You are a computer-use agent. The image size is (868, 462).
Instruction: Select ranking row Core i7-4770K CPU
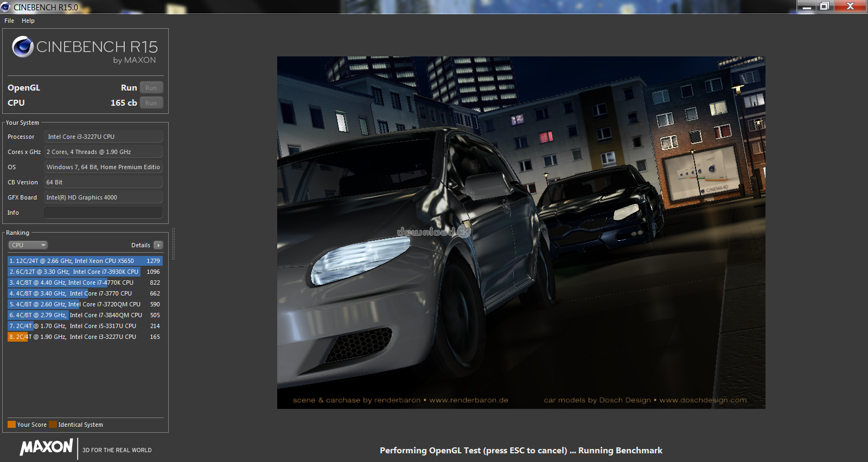[85, 283]
